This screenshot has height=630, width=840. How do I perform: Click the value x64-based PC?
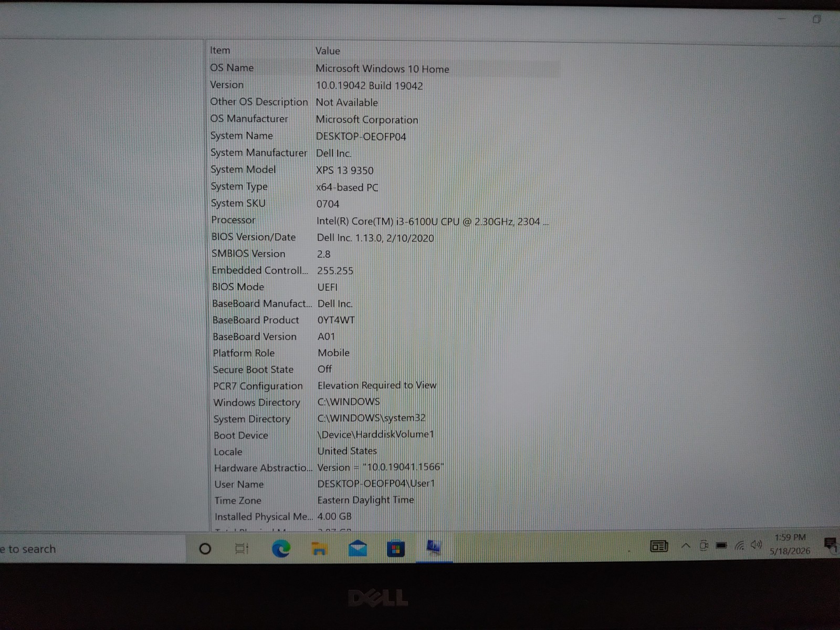346,187
